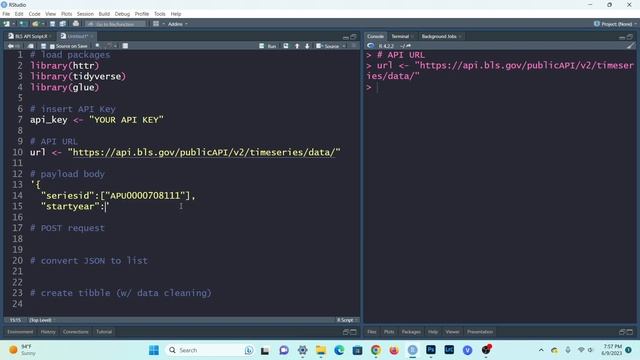Show document outline icon

353,46
